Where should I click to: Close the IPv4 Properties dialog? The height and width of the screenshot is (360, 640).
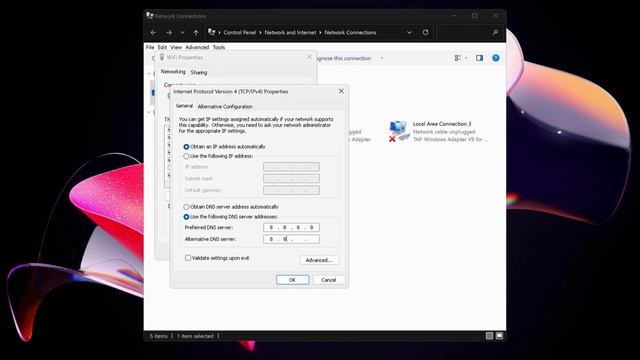pos(341,91)
